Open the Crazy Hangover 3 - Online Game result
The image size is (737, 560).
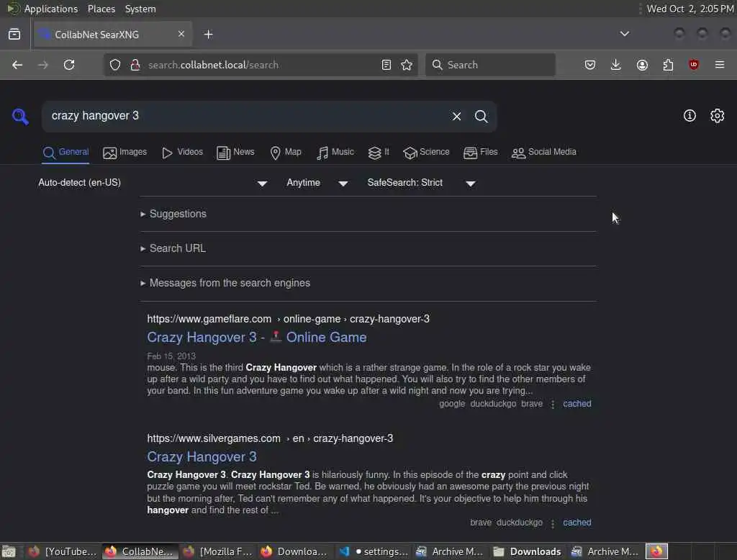257,338
